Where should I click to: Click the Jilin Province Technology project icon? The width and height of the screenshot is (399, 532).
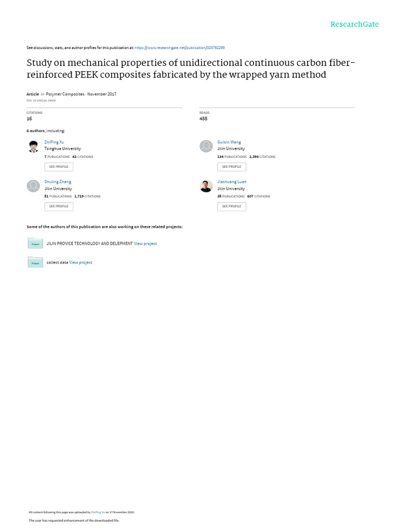[35, 243]
